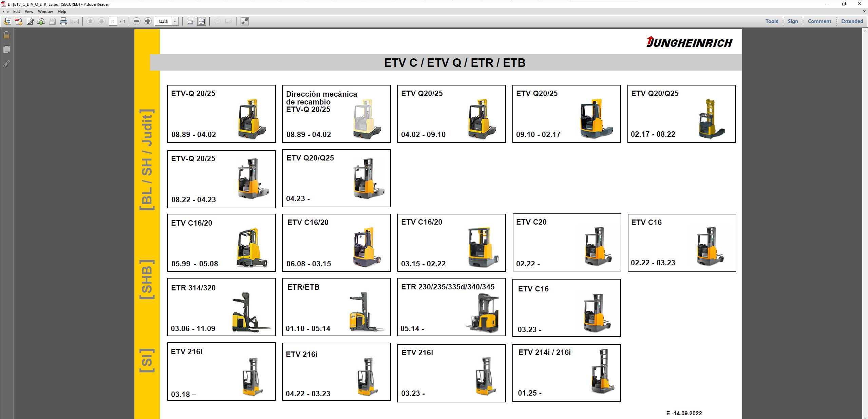Open the Tools pane
This screenshot has width=868, height=419.
pyautogui.click(x=772, y=21)
